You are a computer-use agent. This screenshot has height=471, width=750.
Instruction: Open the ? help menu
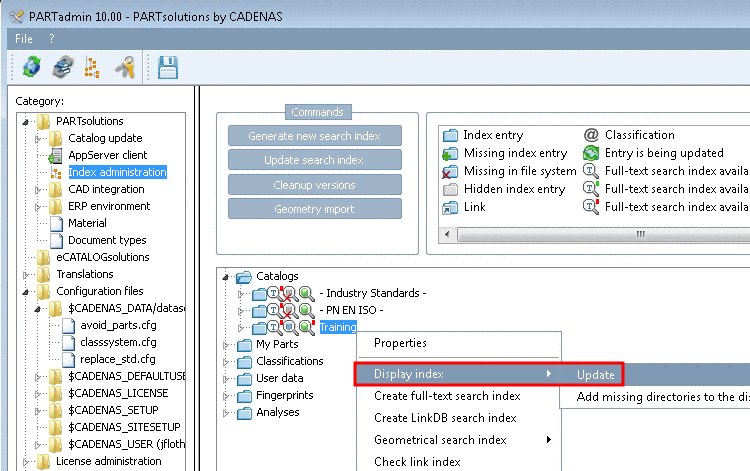point(52,39)
